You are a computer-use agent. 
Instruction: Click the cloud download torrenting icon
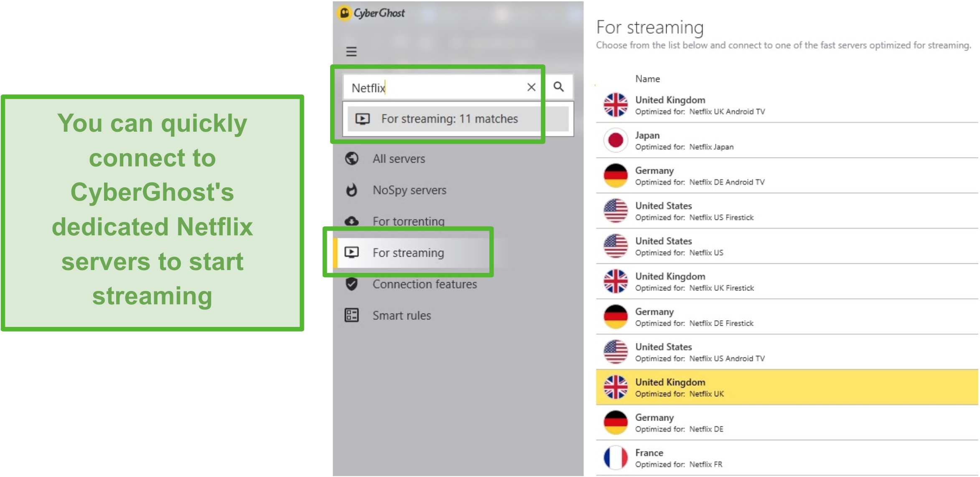[351, 221]
